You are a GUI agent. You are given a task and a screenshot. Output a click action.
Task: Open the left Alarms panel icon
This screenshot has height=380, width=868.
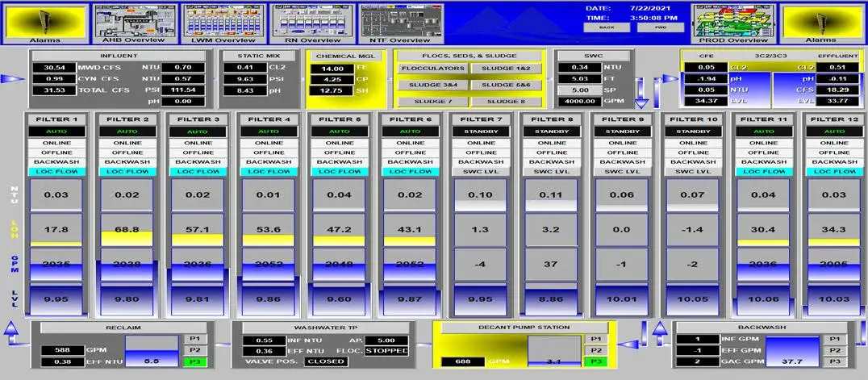(x=44, y=21)
